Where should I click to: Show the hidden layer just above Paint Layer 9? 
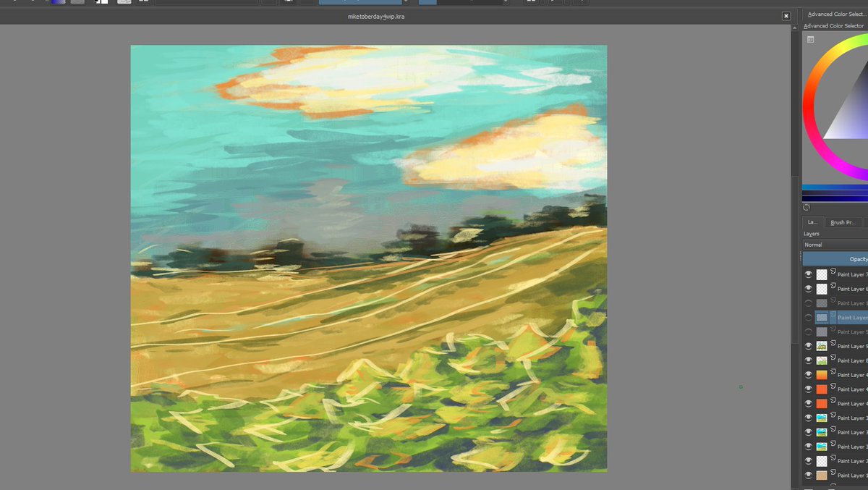(x=809, y=331)
